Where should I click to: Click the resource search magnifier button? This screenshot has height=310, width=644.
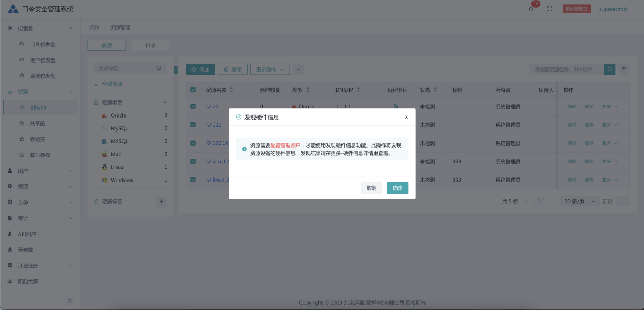[609, 70]
